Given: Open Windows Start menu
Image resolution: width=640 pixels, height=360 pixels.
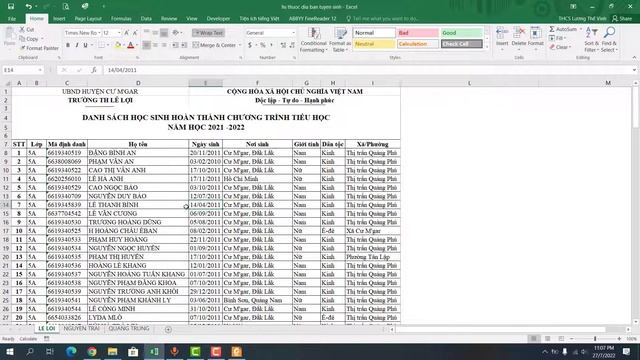Looking at the screenshot, I should click(9, 351).
